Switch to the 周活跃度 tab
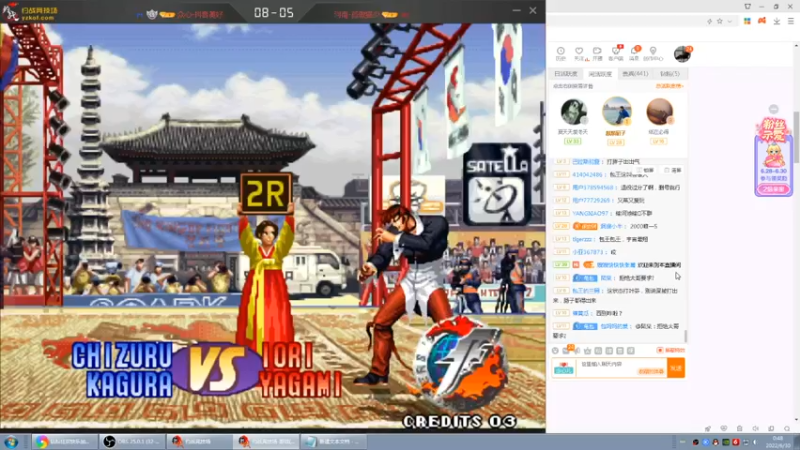The width and height of the screenshot is (800, 450). pos(600,74)
